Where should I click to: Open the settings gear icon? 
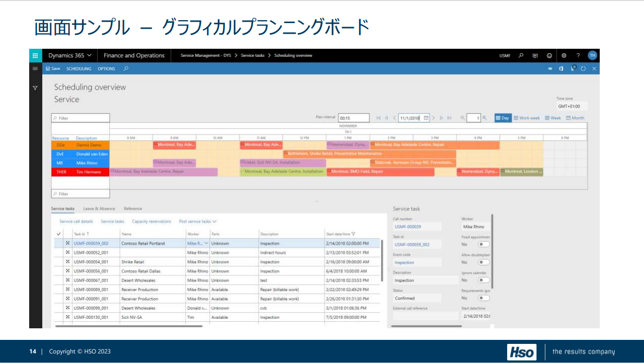coord(564,55)
